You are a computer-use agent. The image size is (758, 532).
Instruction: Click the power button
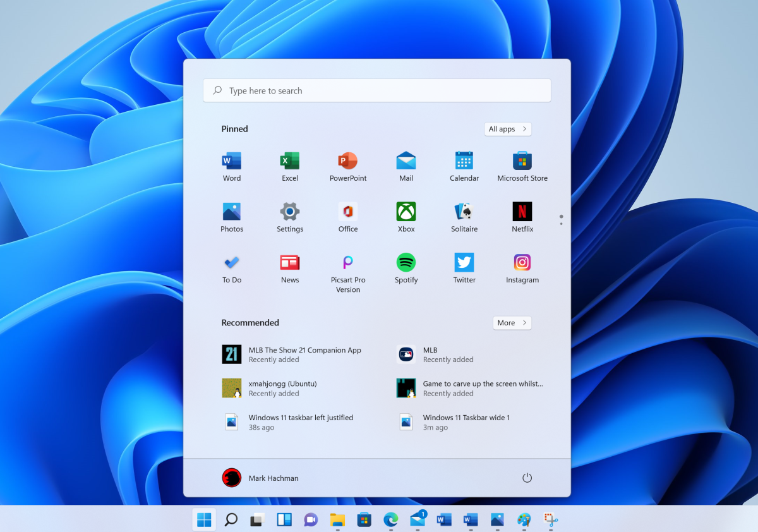point(527,478)
